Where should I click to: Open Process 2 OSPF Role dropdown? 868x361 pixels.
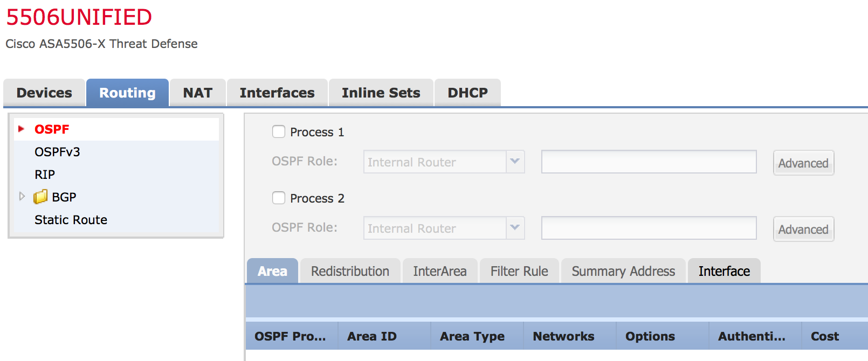515,228
